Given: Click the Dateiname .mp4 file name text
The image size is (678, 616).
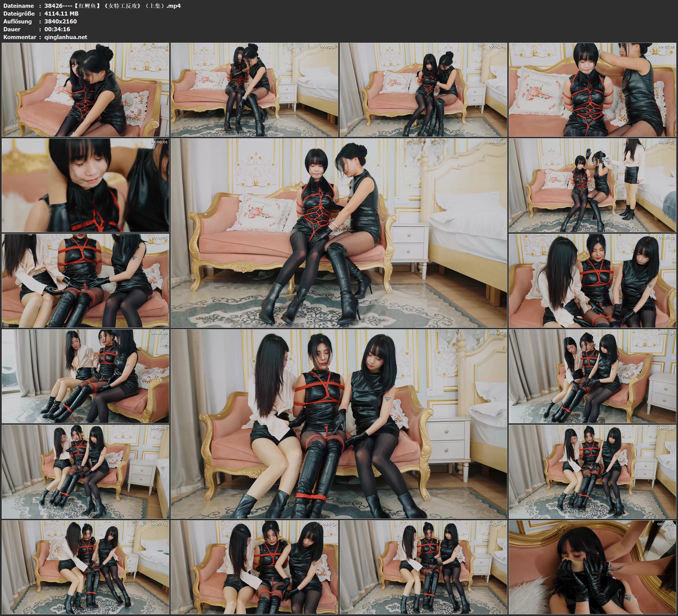Looking at the screenshot, I should [112, 6].
